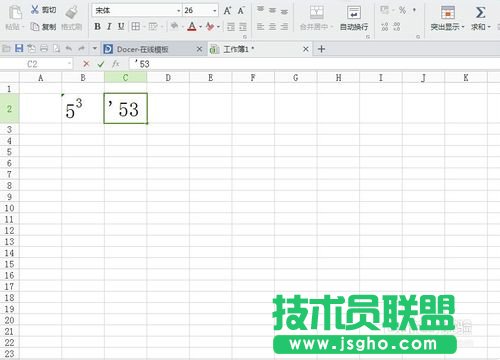500x360 pixels.
Task: Select the Format Painter brush
Action: pyautogui.click(x=71, y=13)
